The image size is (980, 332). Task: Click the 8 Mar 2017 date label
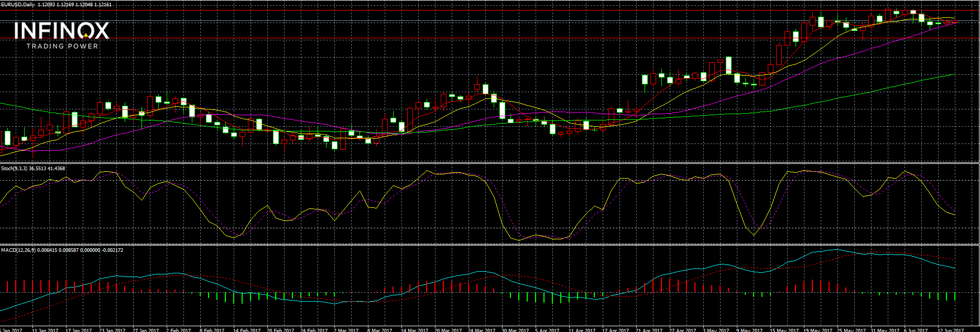point(380,330)
